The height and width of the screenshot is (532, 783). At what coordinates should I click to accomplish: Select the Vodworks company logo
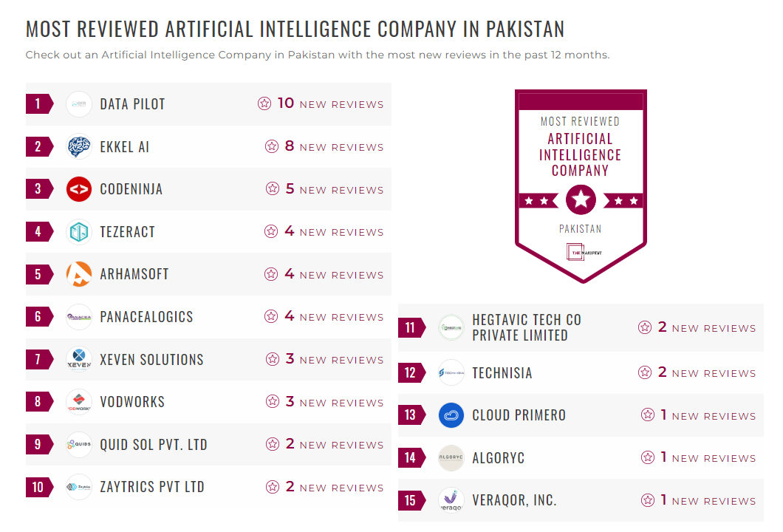pos(79,402)
